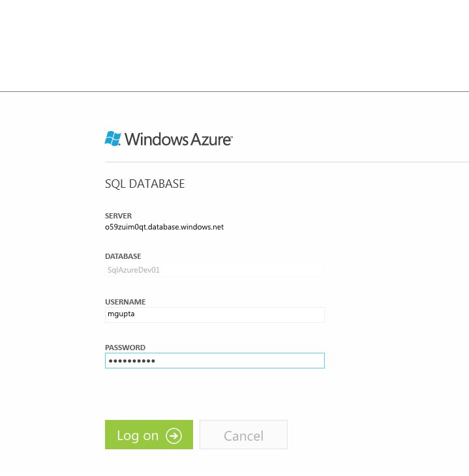Click the SERVER label
The height and width of the screenshot is (476, 469).
point(119,216)
